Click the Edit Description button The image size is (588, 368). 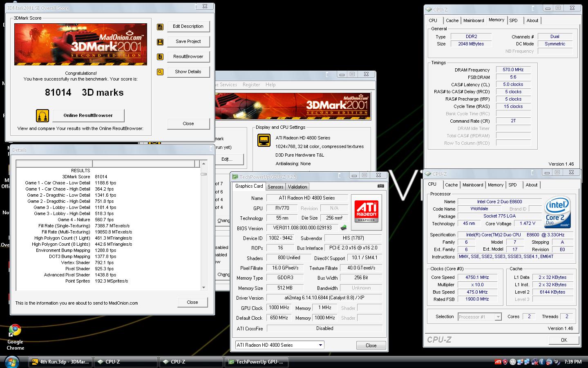pyautogui.click(x=188, y=26)
